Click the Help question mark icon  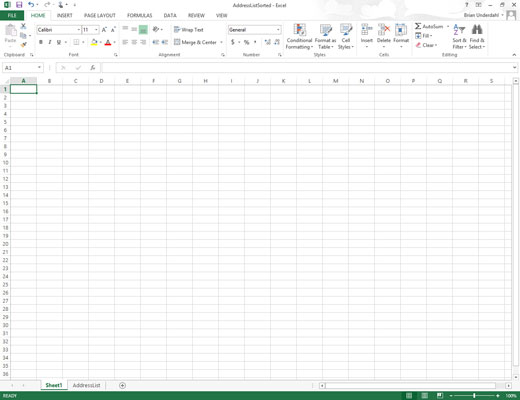point(466,5)
